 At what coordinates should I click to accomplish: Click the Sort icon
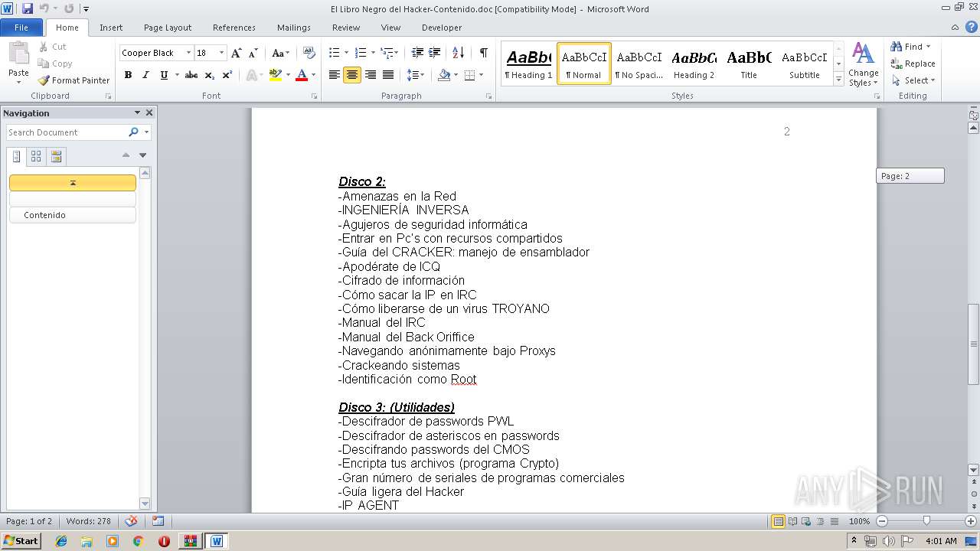(458, 53)
